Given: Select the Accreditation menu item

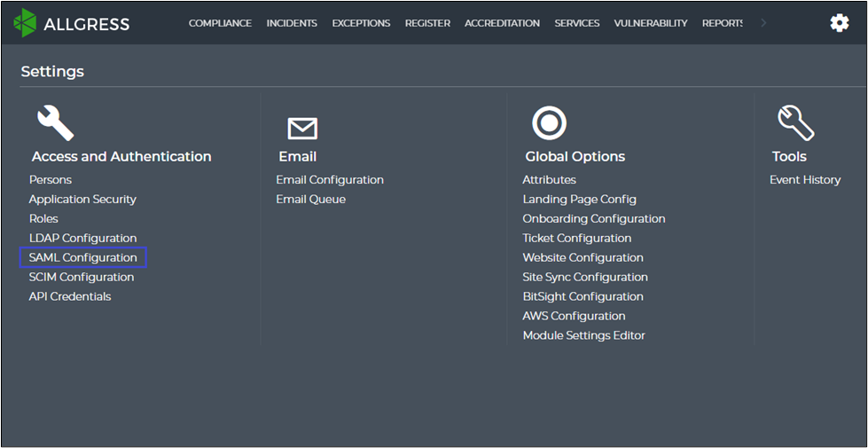Looking at the screenshot, I should coord(502,23).
